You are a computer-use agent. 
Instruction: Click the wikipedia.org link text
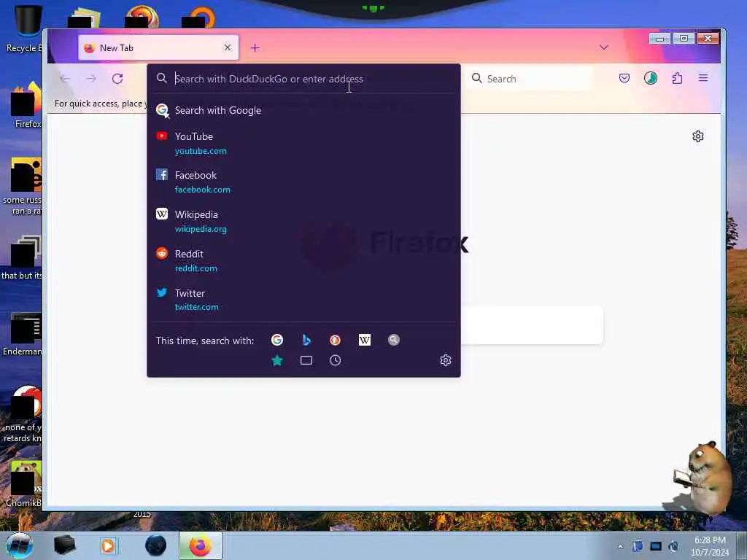point(201,229)
